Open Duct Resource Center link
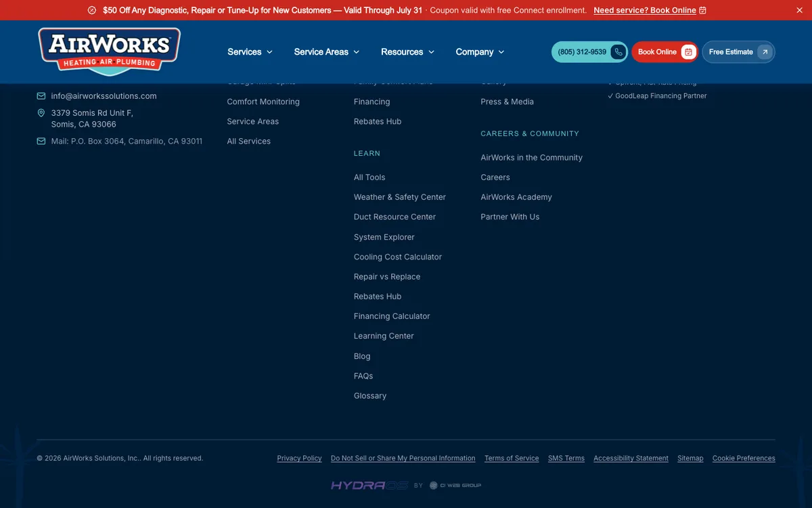The width and height of the screenshot is (812, 508). point(394,217)
